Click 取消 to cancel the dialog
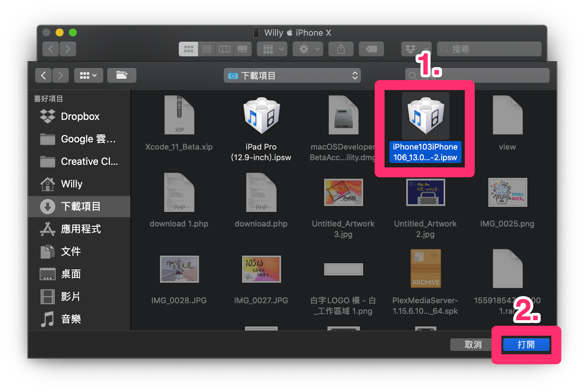Screen dimensions: 584x392 pos(473,345)
